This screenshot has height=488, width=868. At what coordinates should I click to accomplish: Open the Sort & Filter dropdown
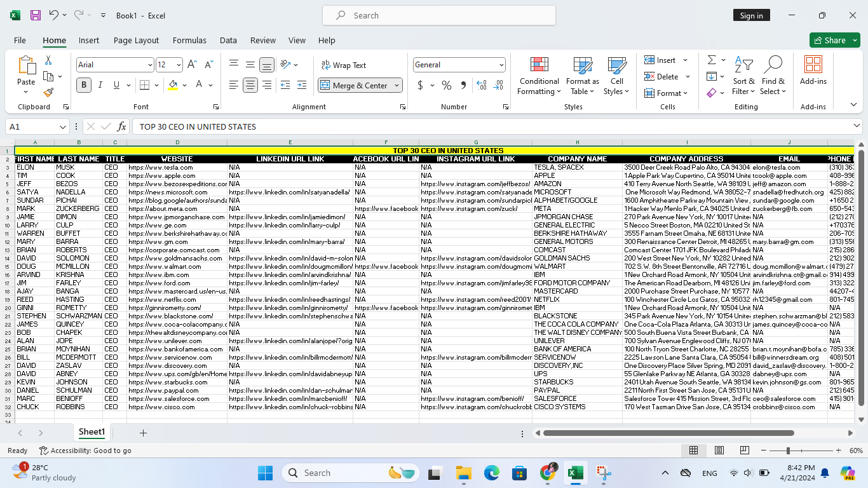(x=743, y=76)
